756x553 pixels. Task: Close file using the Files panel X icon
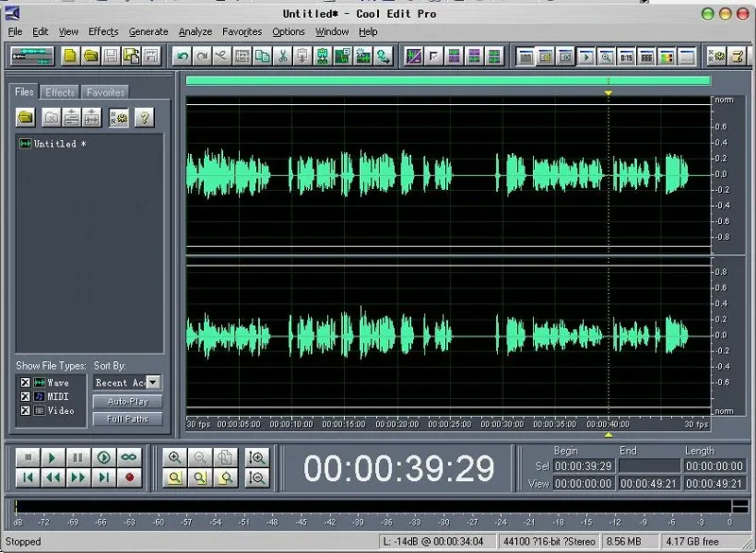tap(51, 117)
